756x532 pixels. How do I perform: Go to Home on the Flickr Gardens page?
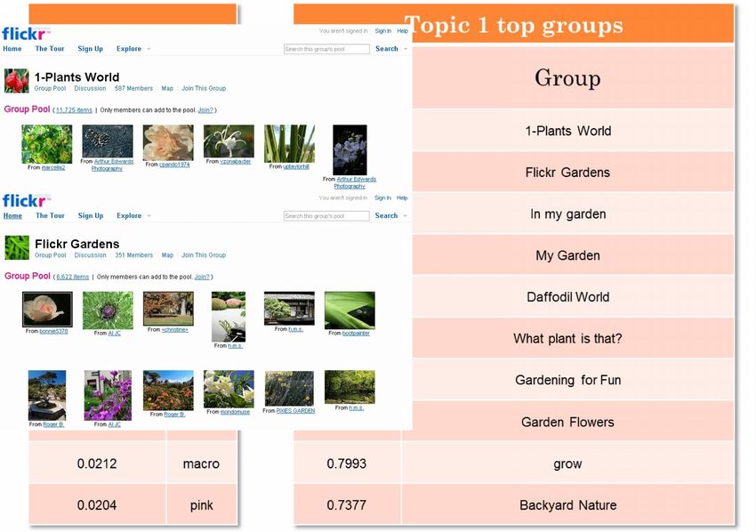(x=12, y=215)
